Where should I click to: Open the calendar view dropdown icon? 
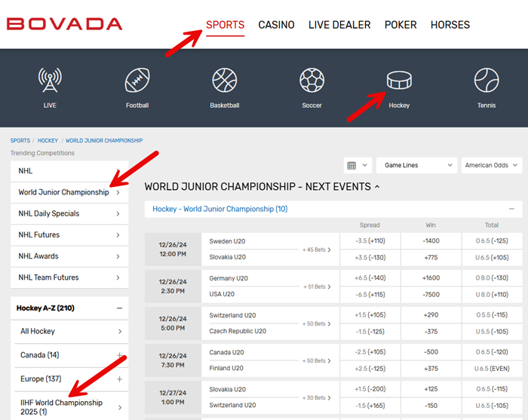point(357,165)
